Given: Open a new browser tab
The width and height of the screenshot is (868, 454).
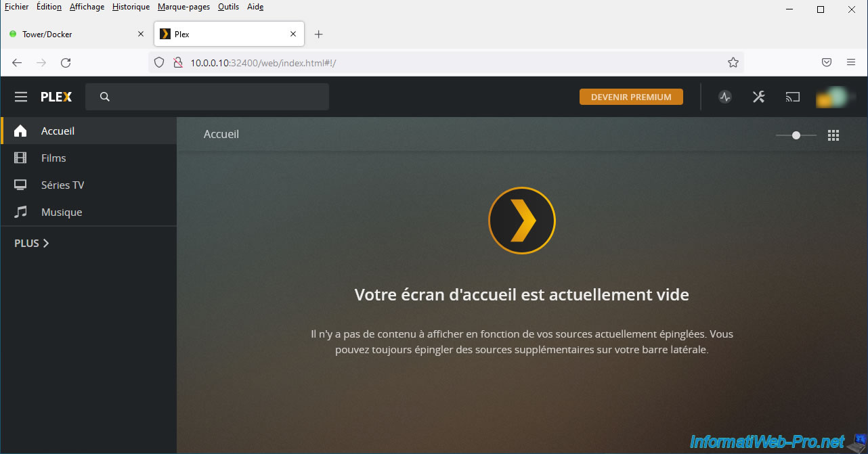Looking at the screenshot, I should click(x=319, y=35).
